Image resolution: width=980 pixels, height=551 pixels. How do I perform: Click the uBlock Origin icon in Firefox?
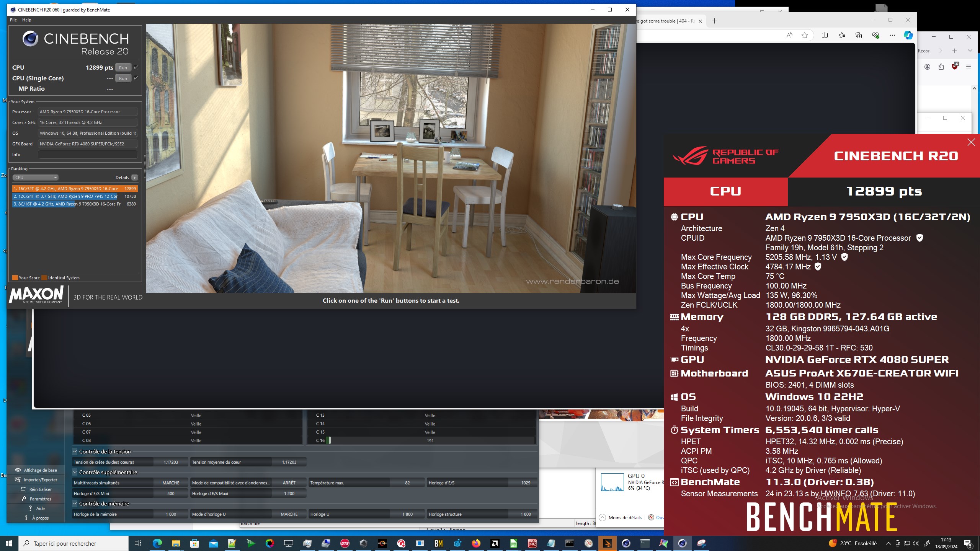coord(955,66)
